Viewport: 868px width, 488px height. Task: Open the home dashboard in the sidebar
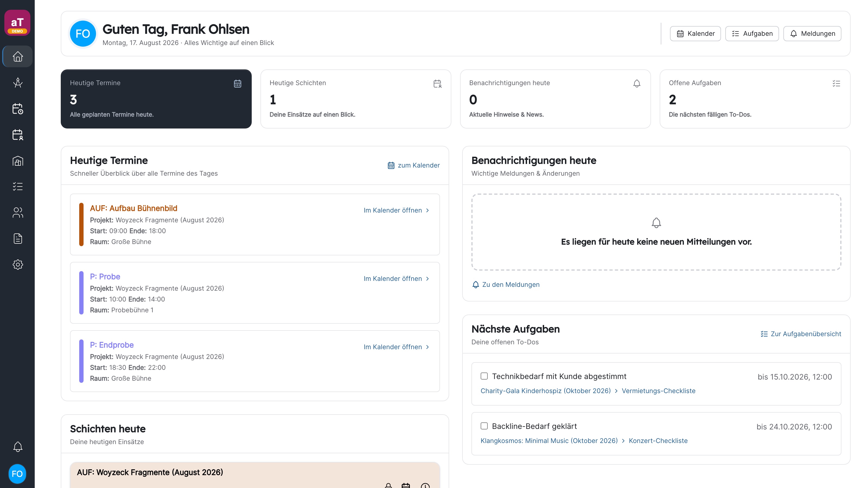18,57
